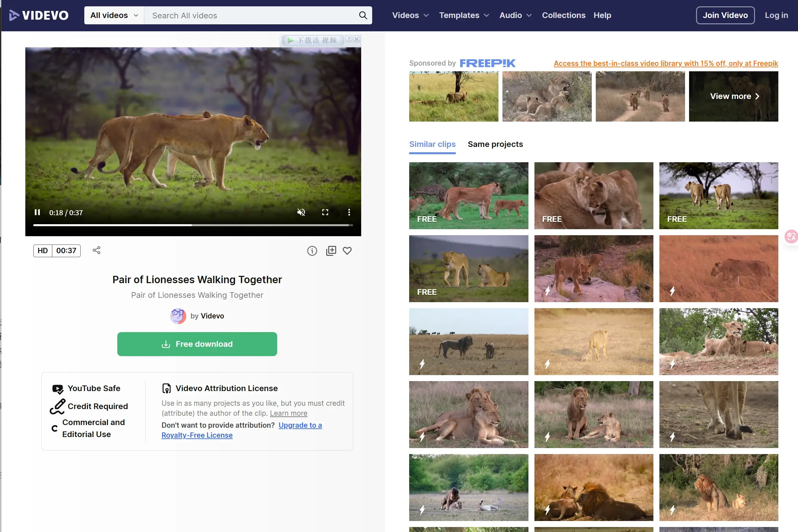Click the Free download button

[x=197, y=344]
